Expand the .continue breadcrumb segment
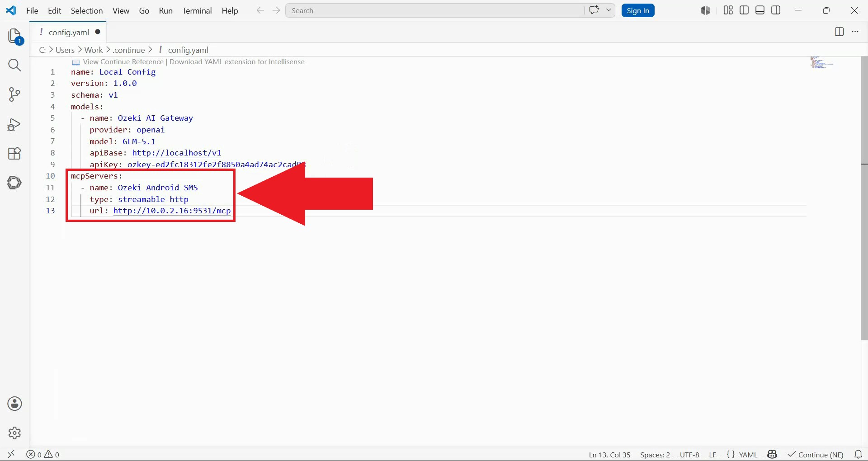This screenshot has height=461, width=868. click(129, 50)
